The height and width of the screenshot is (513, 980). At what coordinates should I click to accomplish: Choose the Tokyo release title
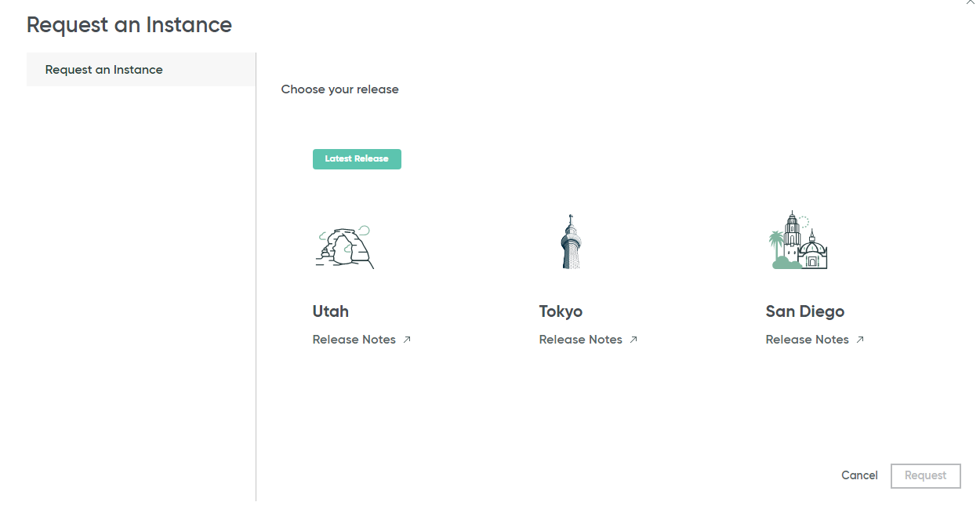pos(561,311)
